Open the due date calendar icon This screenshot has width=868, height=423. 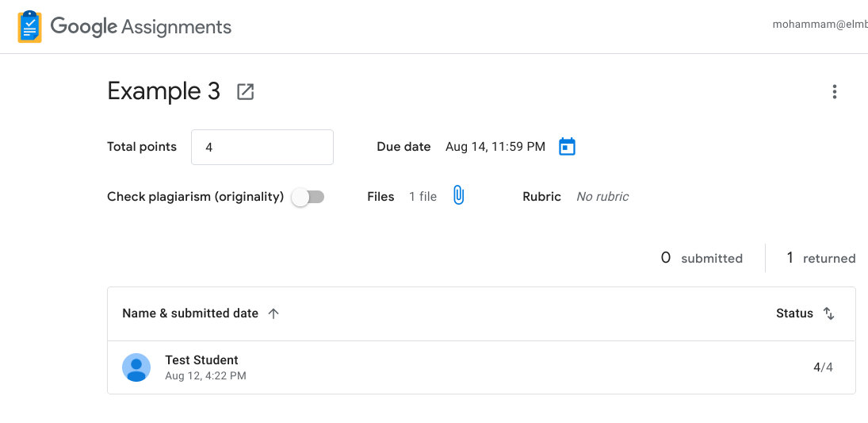[567, 147]
